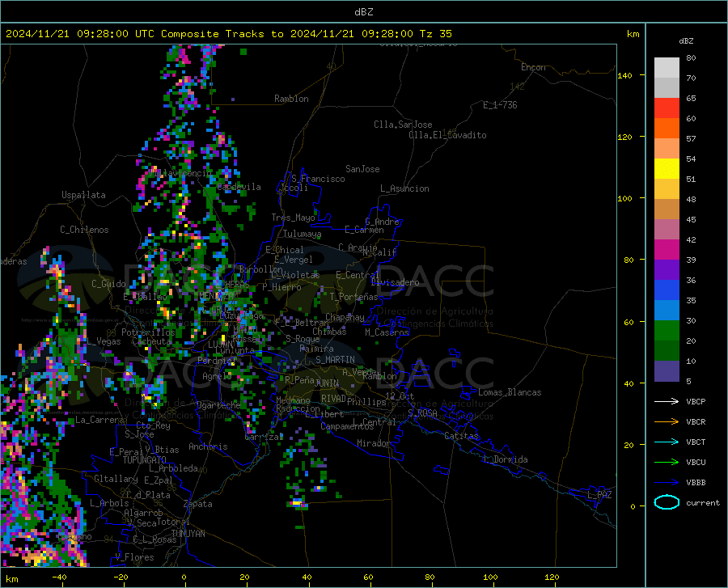Pick the green 30 dBZ color swatch
The image size is (728, 588).
667,331
